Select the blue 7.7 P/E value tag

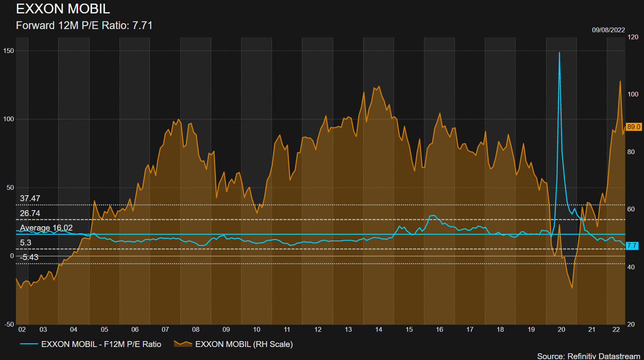click(x=632, y=246)
